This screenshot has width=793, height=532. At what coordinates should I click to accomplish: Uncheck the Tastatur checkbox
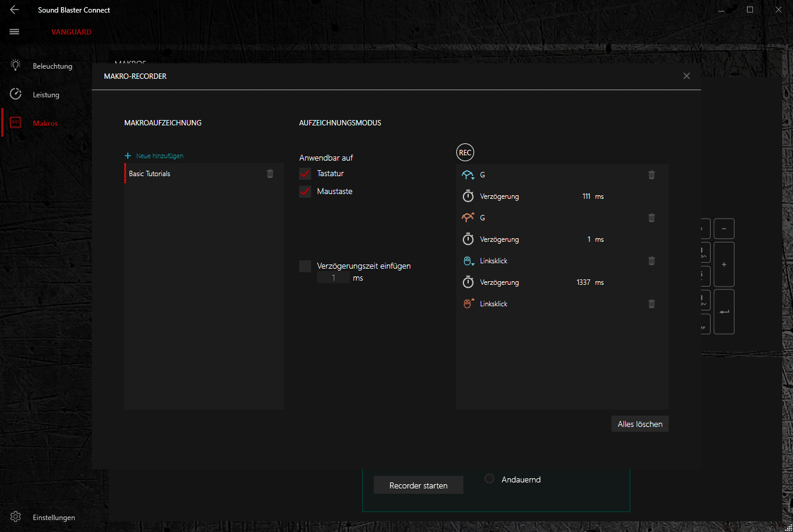pyautogui.click(x=305, y=174)
